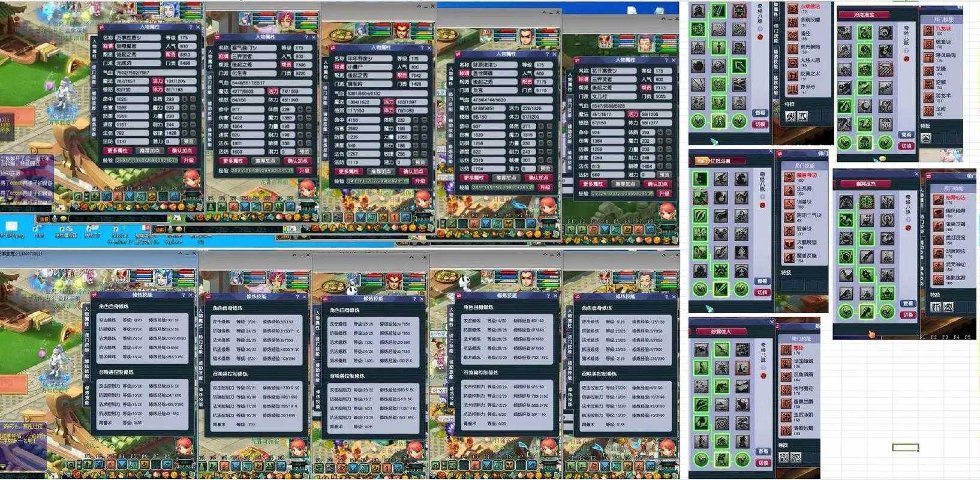Toggle gray orb under 奇经八脉 in 沧海潜龙 panel

coord(906,50)
